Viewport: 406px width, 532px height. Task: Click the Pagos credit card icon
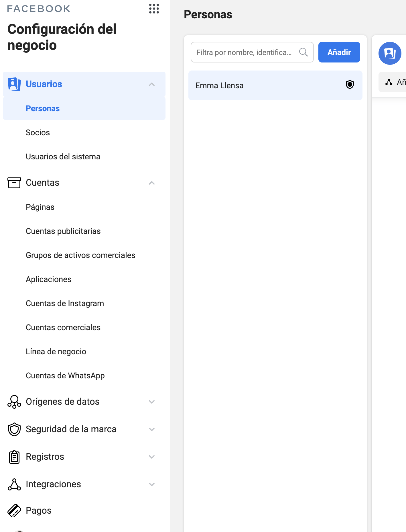[x=14, y=511]
